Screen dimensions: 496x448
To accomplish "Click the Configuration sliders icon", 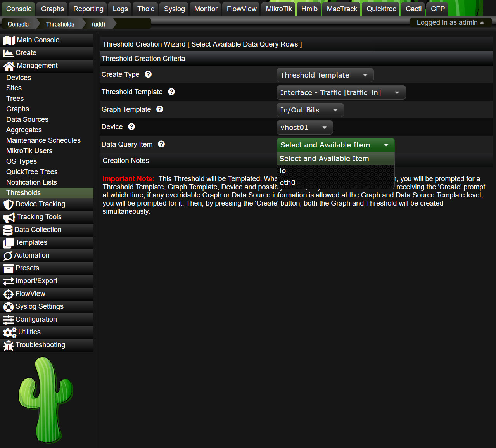I will pos(9,320).
